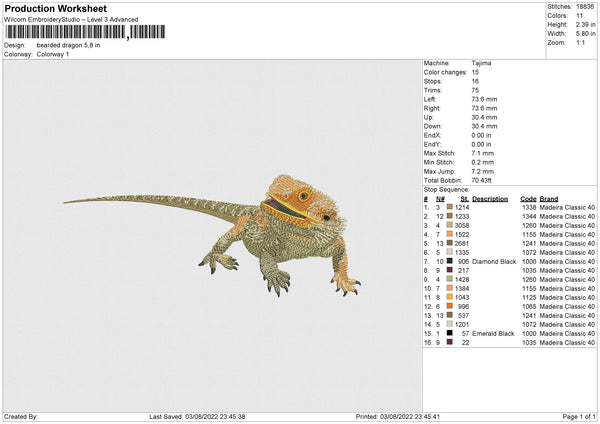Image resolution: width=600 pixels, height=424 pixels.
Task: Click the Description column header
Action: coord(490,198)
